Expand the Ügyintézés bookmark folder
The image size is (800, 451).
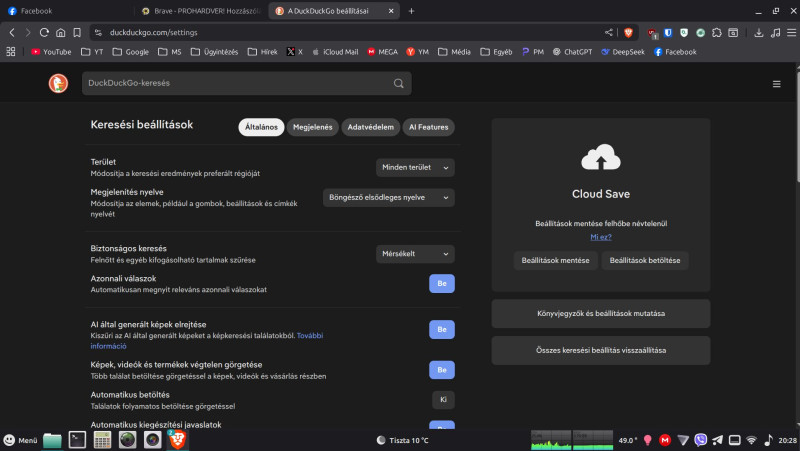pyautogui.click(x=214, y=52)
